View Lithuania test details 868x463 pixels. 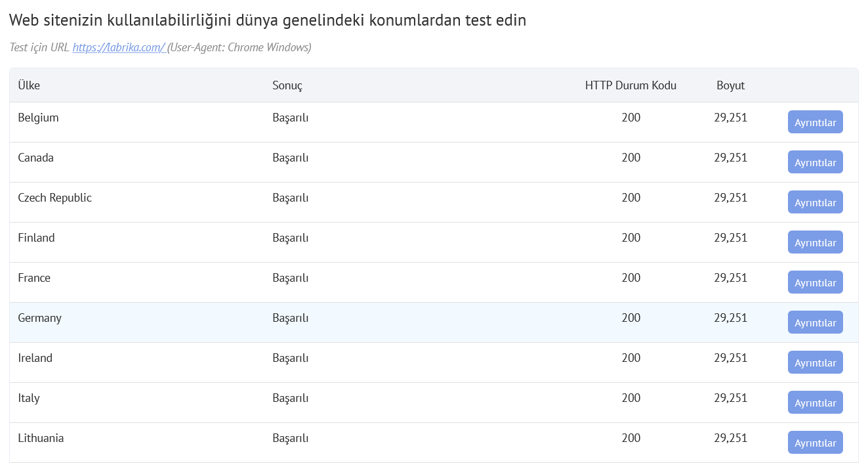tap(815, 442)
